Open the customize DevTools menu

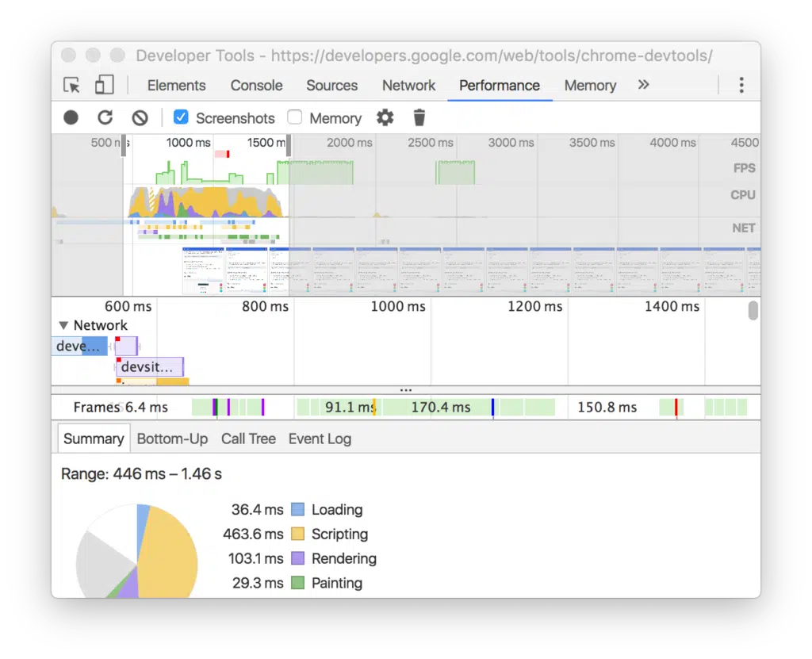point(741,85)
